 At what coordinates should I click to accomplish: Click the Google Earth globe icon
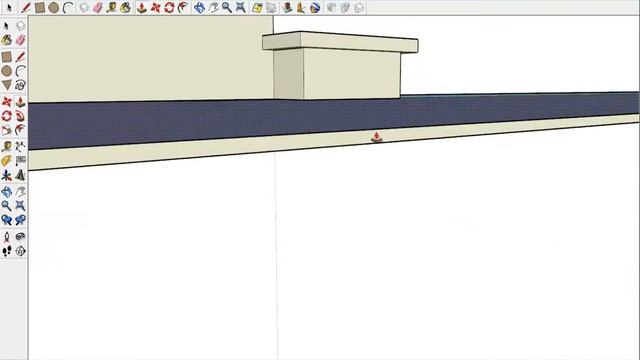315,7
